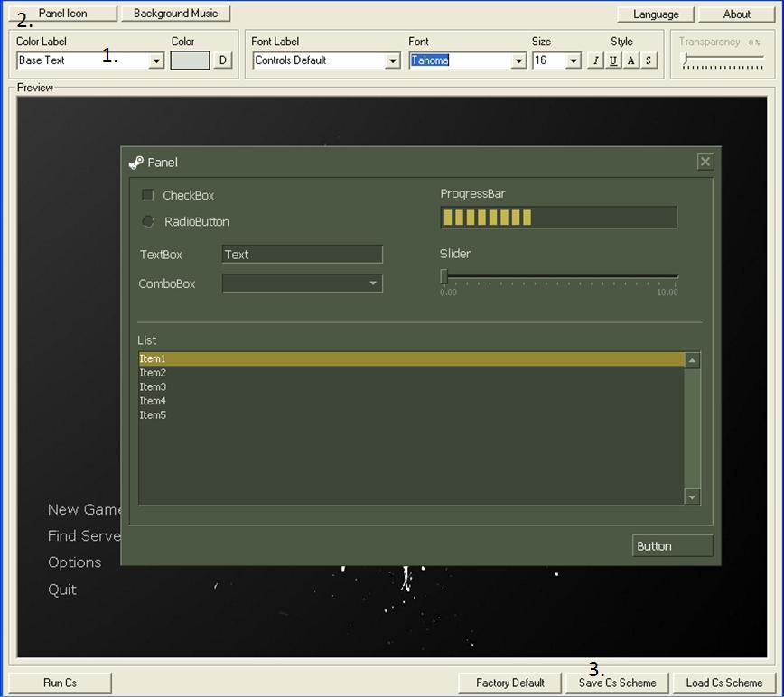The height and width of the screenshot is (697, 784).
Task: Click Quit in the game menu
Action: coord(62,590)
